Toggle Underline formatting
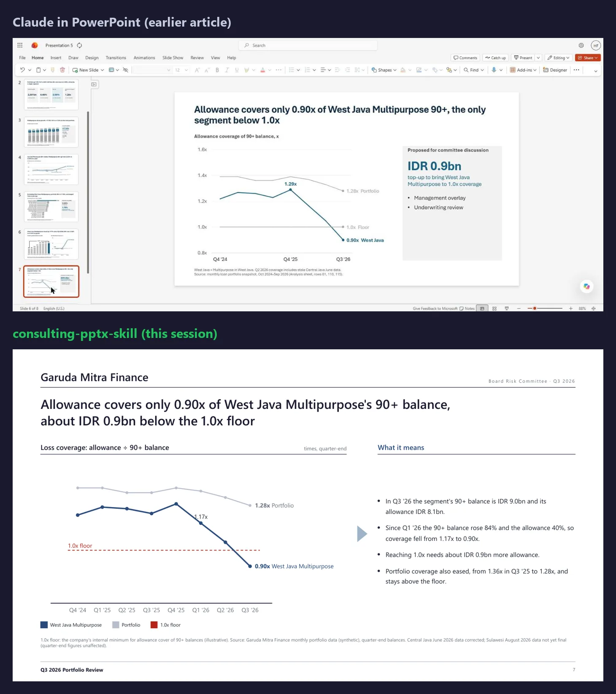Viewport: 616px width, 694px height. pyautogui.click(x=237, y=70)
